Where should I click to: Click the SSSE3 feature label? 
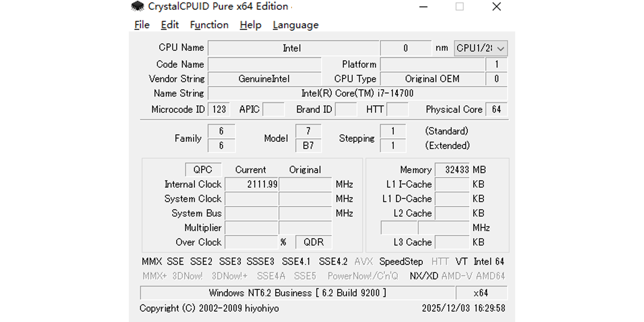coord(260,262)
